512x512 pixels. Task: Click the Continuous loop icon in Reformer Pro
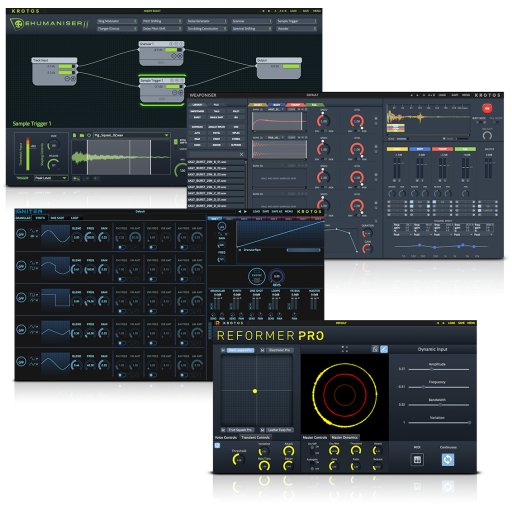pyautogui.click(x=448, y=460)
